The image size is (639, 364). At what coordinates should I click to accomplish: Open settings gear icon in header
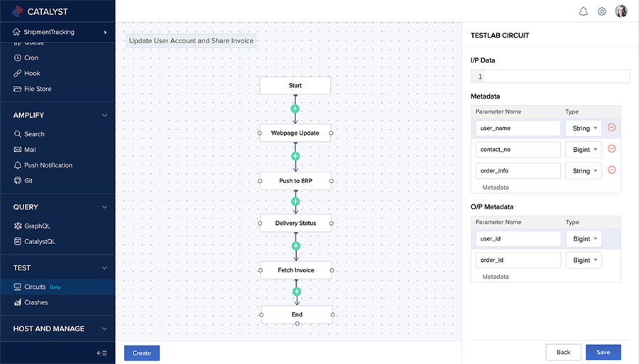[602, 11]
